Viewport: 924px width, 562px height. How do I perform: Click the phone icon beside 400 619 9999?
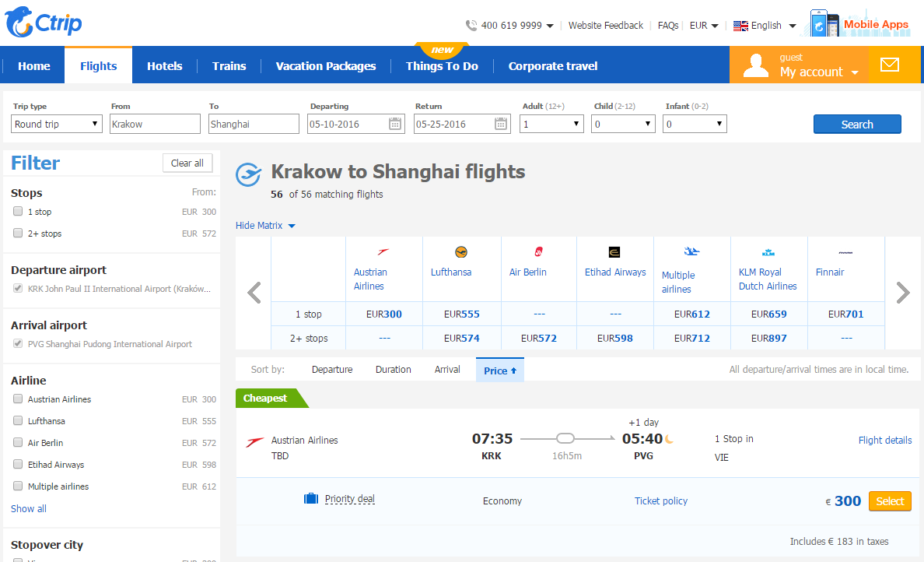coord(471,26)
